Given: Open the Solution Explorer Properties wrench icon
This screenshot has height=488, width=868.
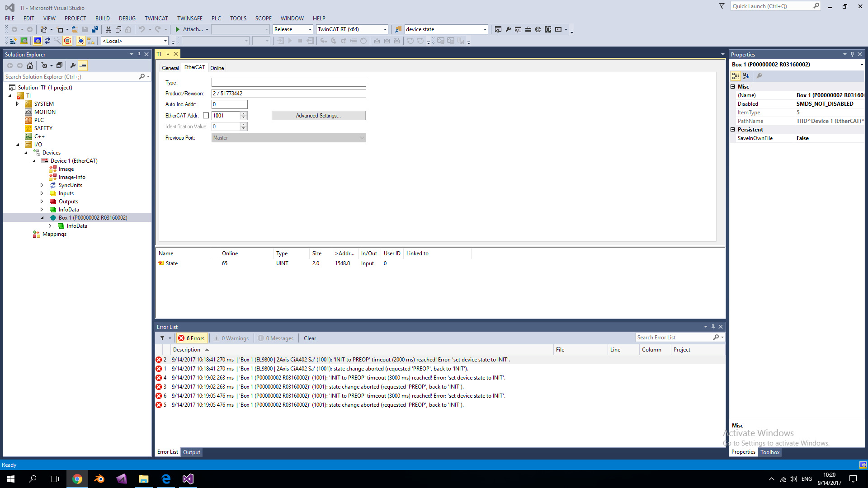Looking at the screenshot, I should click(73, 66).
